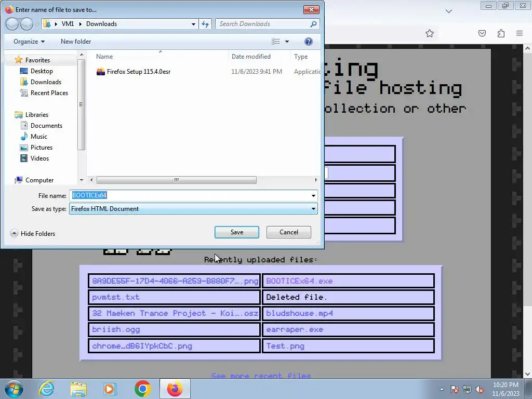This screenshot has width=532, height=399.
Task: Click the Back navigation arrow in save dialog
Action: pyautogui.click(x=12, y=24)
